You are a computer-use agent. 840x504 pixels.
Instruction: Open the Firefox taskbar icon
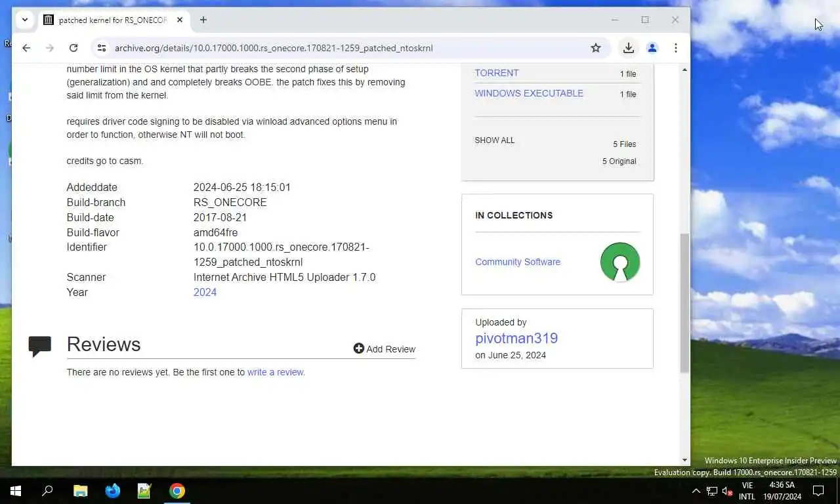pyautogui.click(x=113, y=491)
